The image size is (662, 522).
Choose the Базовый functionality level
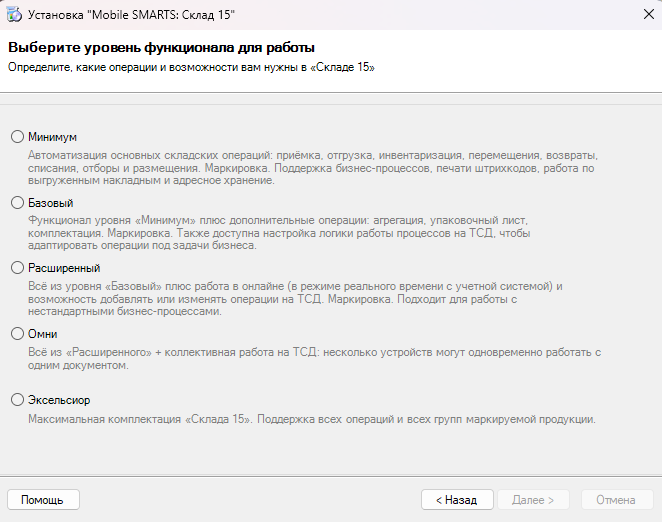tap(17, 203)
